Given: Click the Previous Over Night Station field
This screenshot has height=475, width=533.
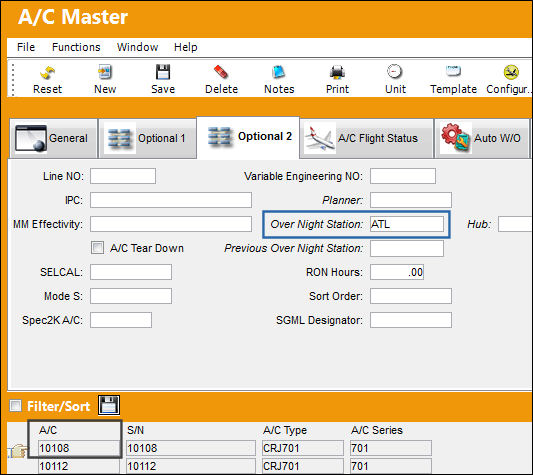Looking at the screenshot, I should (x=407, y=248).
